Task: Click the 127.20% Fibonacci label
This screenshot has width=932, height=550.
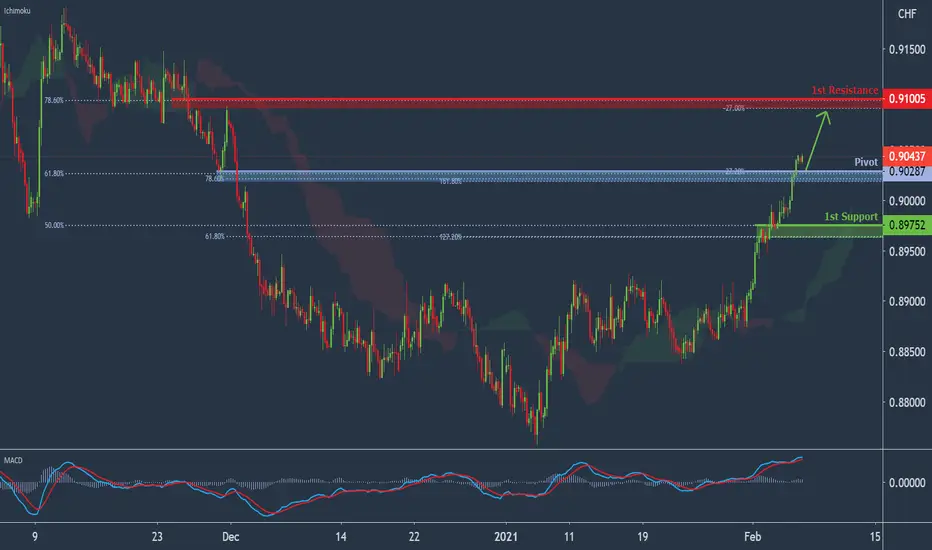Action: tap(451, 237)
